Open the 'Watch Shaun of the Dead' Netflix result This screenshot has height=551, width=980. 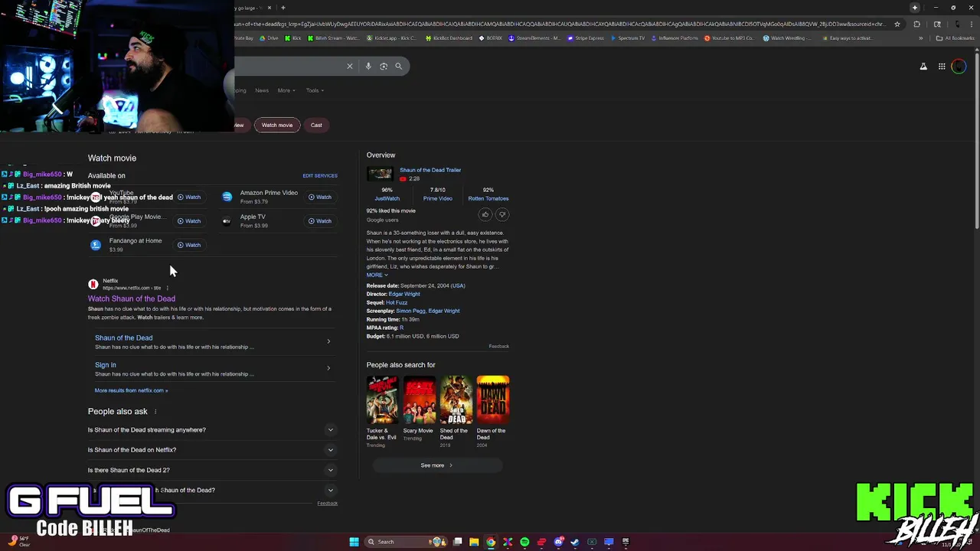click(132, 298)
